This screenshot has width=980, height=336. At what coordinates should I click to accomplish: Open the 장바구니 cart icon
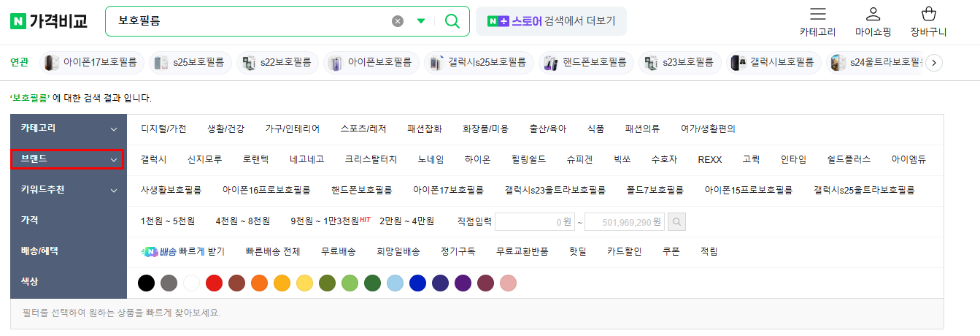pos(928,15)
